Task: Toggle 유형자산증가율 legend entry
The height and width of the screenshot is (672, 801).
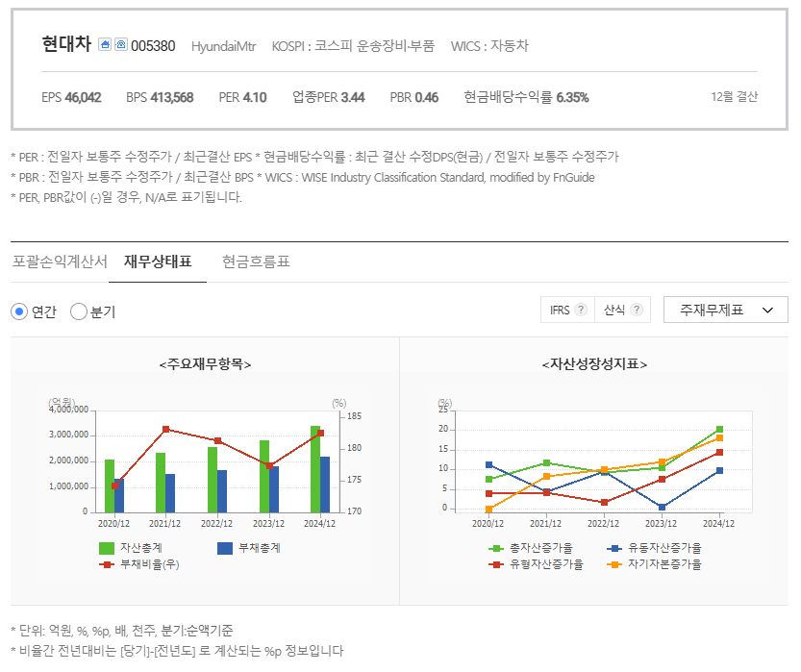Action: tap(536, 564)
